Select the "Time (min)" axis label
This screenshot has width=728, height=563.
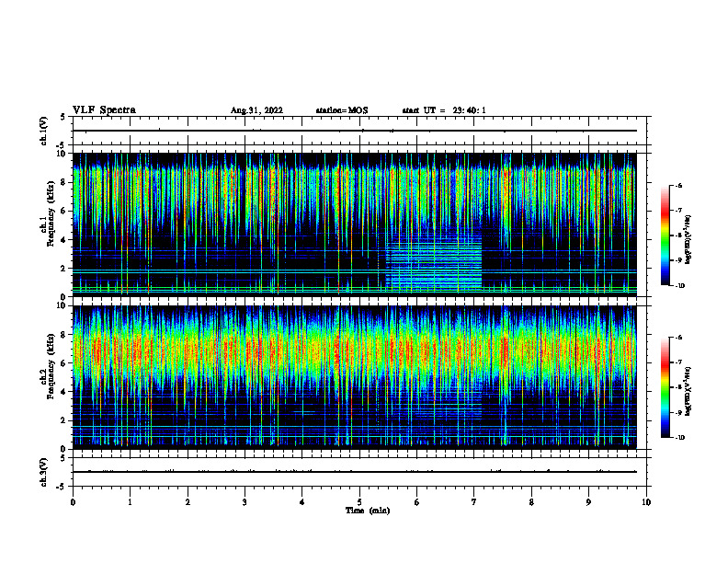tap(368, 511)
